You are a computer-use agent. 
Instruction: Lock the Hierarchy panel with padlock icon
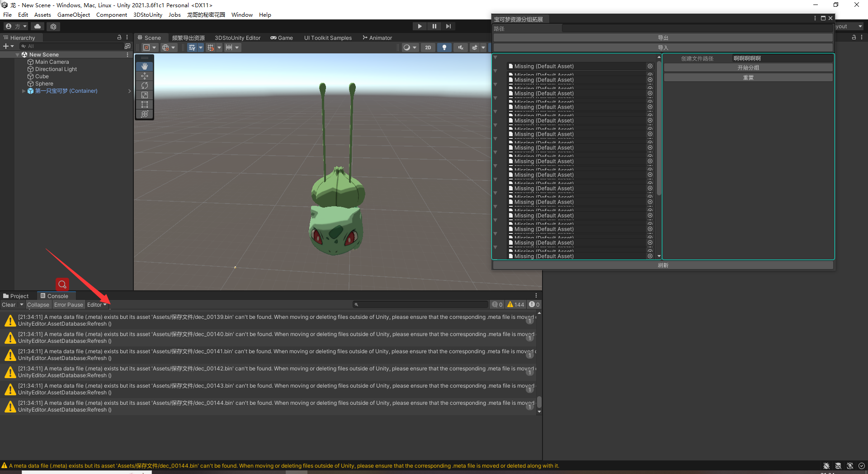[119, 38]
